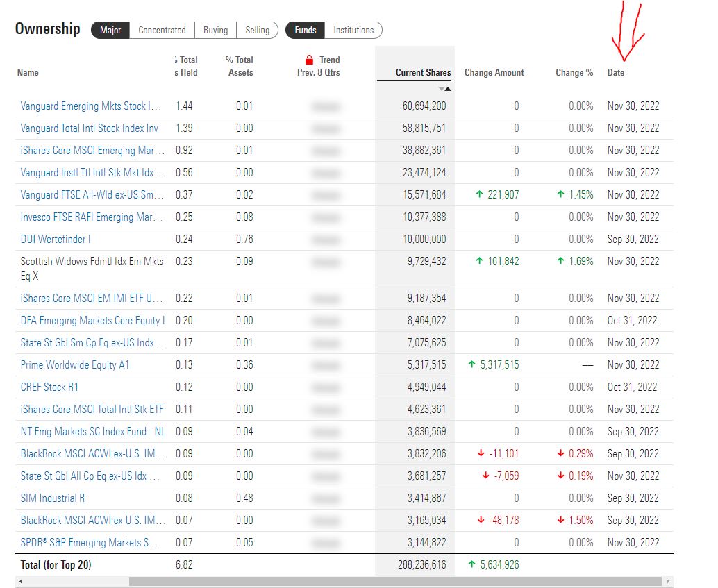Image resolution: width=718 pixels, height=588 pixels.
Task: Click total shares 288,236,616
Action: click(x=421, y=565)
